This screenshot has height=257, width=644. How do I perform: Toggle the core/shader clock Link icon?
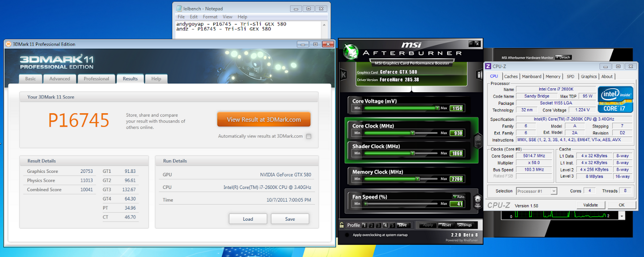tap(477, 141)
